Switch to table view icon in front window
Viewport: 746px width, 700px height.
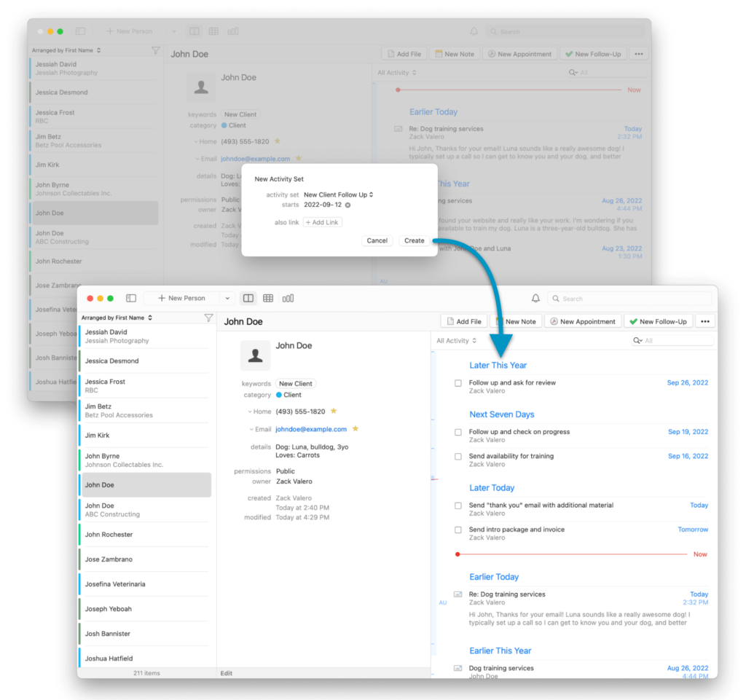[x=268, y=298]
